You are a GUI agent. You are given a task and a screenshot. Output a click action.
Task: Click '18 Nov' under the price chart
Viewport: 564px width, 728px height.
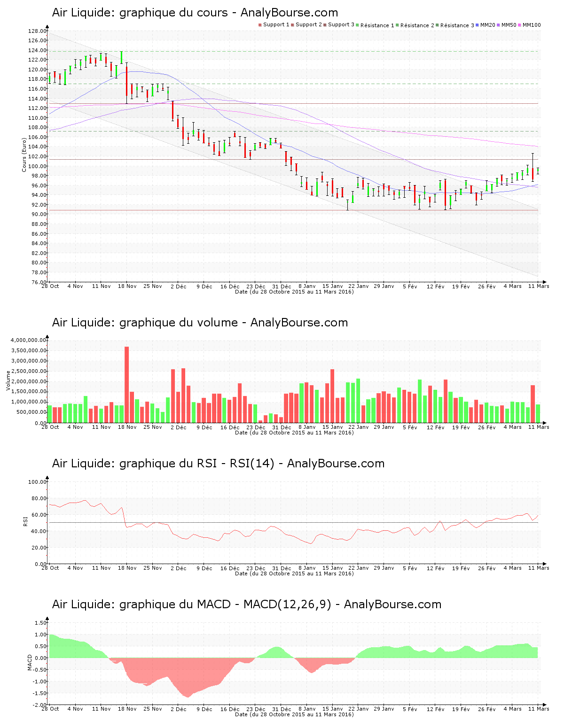coord(127,287)
